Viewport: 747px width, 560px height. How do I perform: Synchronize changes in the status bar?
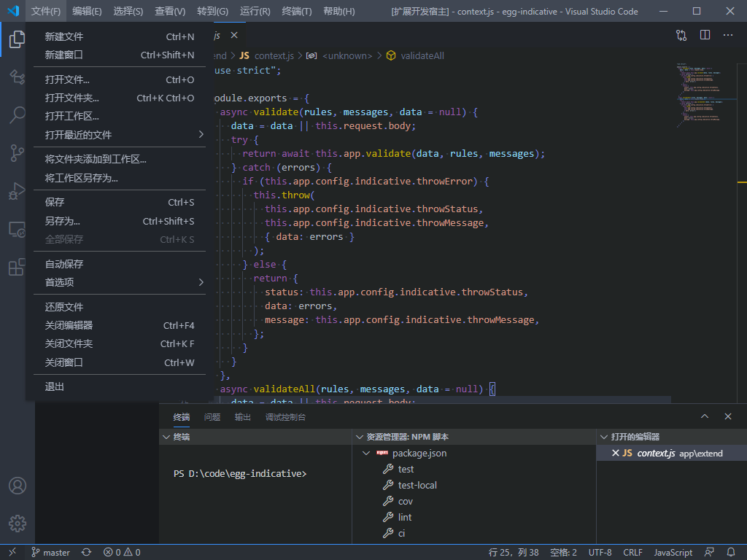click(86, 553)
